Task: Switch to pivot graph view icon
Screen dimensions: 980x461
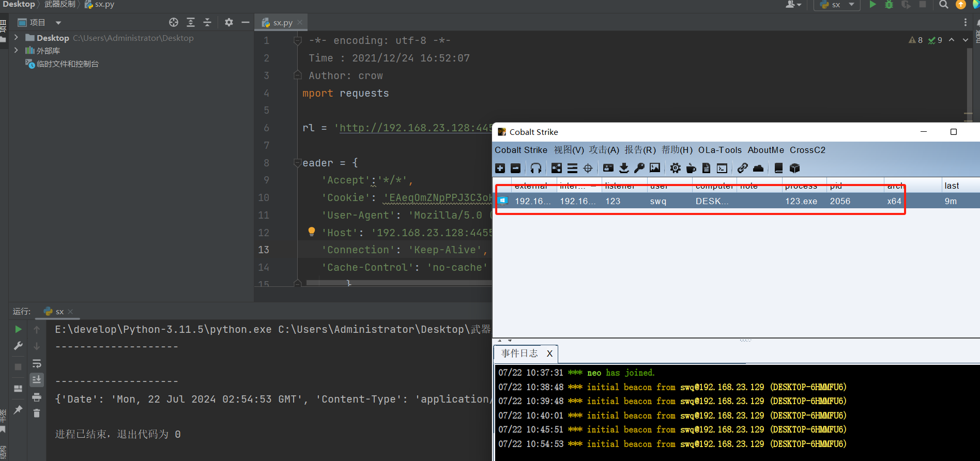Action: 557,168
